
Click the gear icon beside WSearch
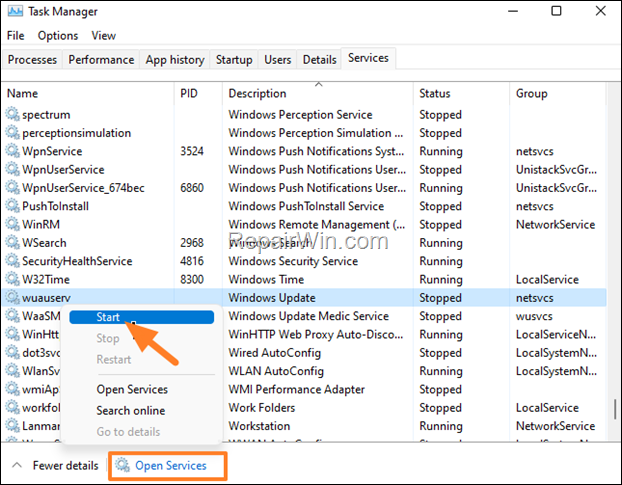click(x=12, y=242)
